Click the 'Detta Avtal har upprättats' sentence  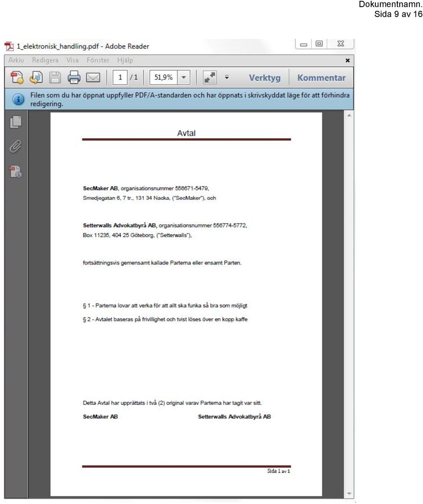coord(172,403)
